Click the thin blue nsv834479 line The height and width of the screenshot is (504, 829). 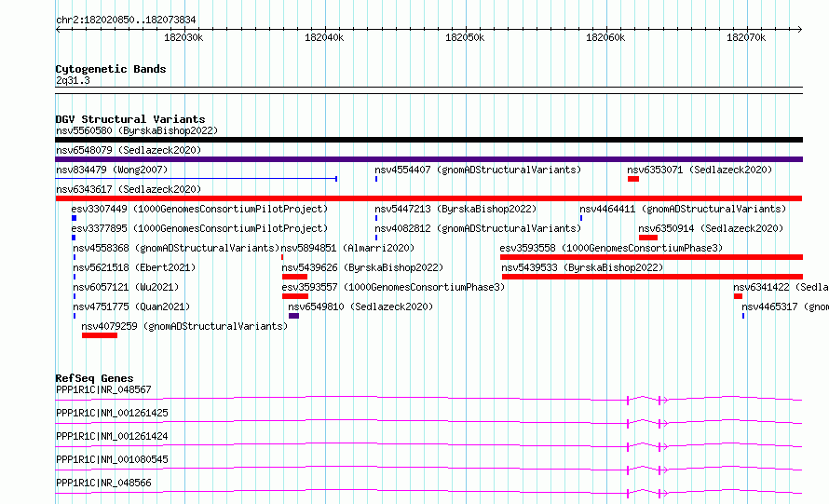point(197,179)
